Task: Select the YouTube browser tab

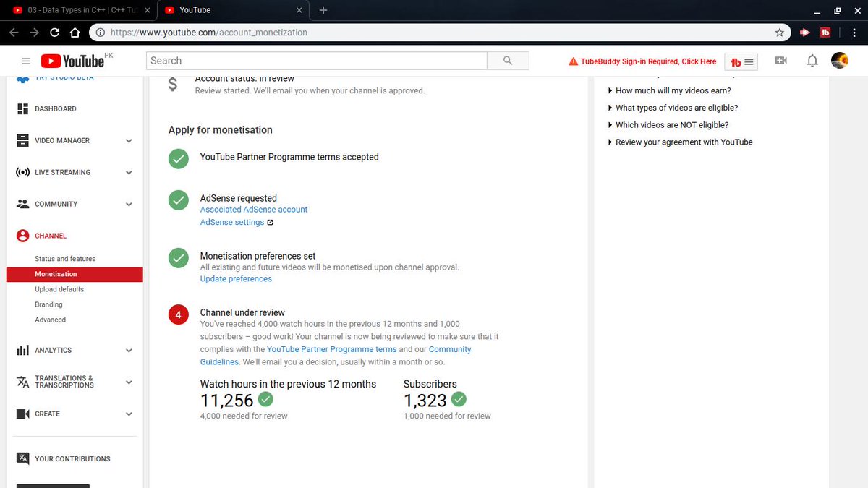Action: click(x=233, y=10)
